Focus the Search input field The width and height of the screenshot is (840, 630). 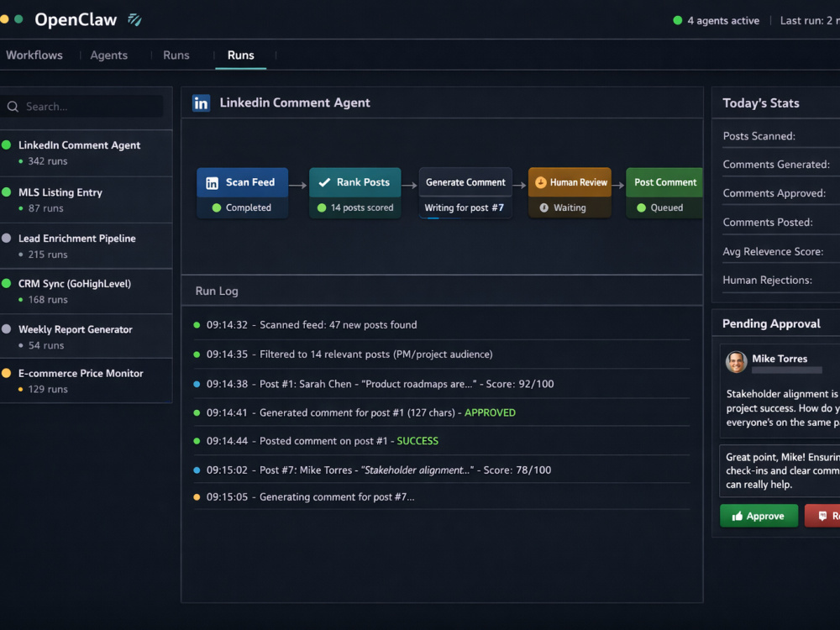pyautogui.click(x=82, y=107)
